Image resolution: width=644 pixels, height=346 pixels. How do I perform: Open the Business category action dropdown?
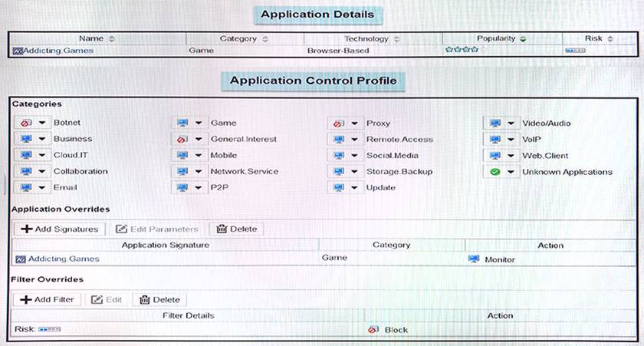point(42,140)
